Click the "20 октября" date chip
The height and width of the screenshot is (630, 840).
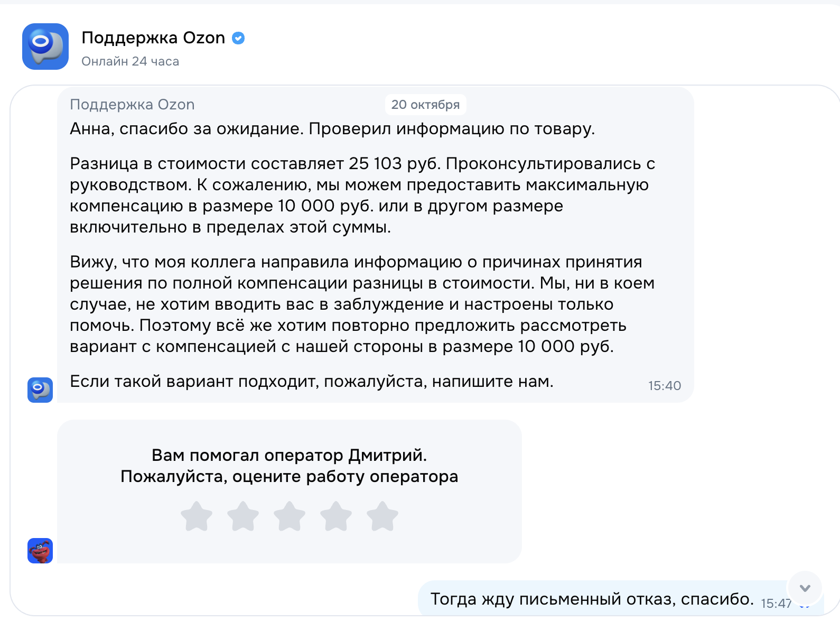coord(425,105)
